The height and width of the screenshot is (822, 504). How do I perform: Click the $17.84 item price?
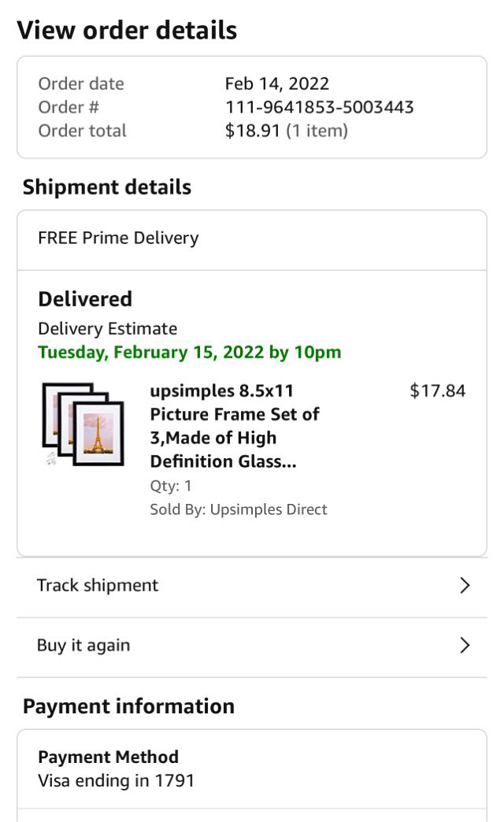pos(438,391)
